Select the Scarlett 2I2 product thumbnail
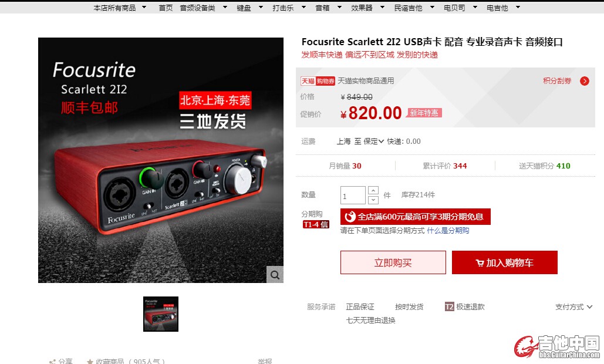Screen dimensions: 604x364 [161, 314]
